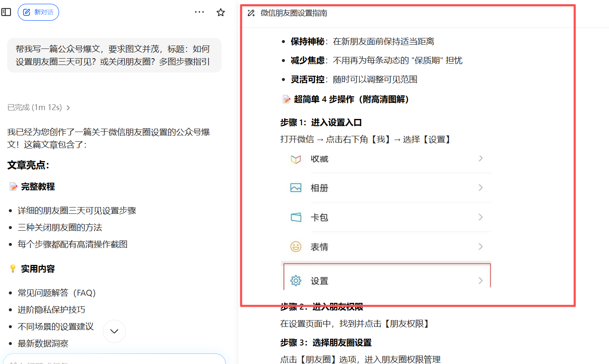Collapse the chat sidebar panel icon
609x364 pixels.
[6, 12]
